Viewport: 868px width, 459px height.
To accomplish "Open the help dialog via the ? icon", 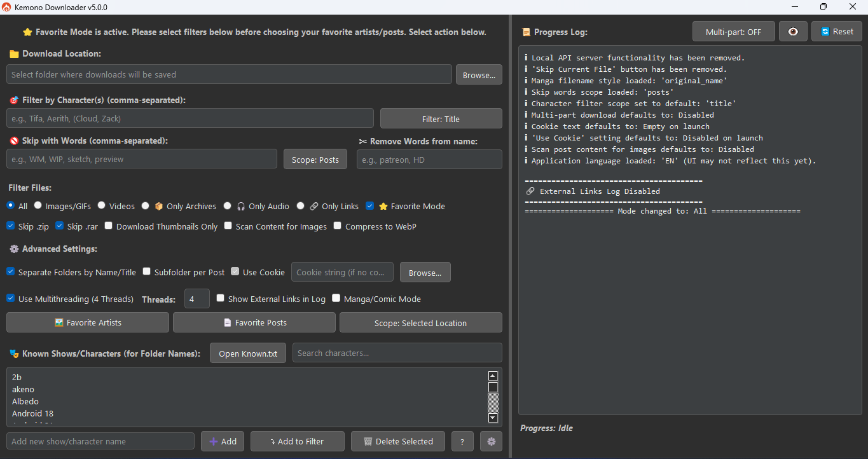I will click(462, 441).
